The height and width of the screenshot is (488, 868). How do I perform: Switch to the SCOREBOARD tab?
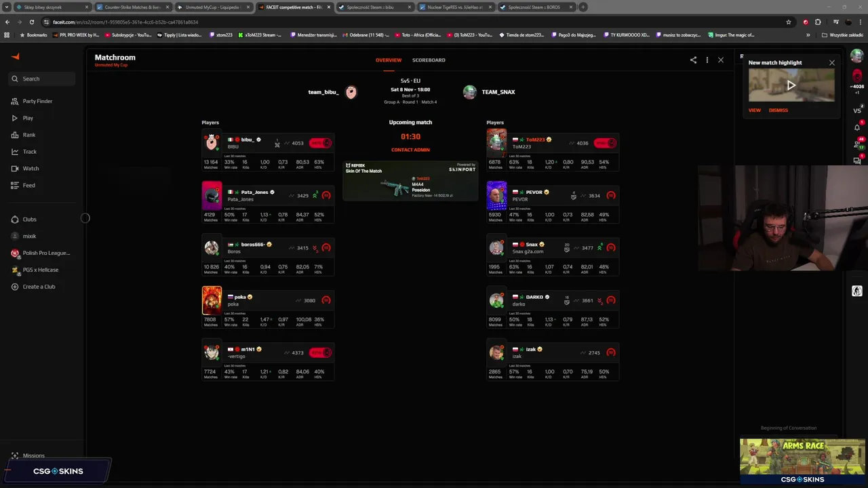pos(429,60)
